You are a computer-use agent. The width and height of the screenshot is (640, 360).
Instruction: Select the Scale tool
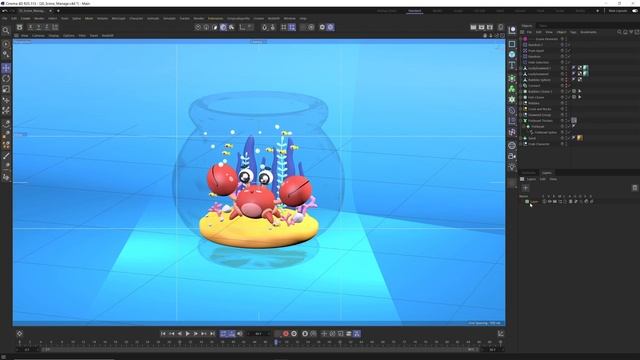tap(6, 89)
